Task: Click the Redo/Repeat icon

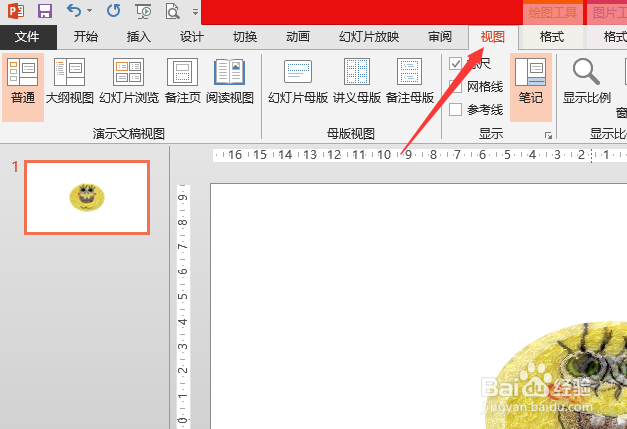Action: point(114,11)
